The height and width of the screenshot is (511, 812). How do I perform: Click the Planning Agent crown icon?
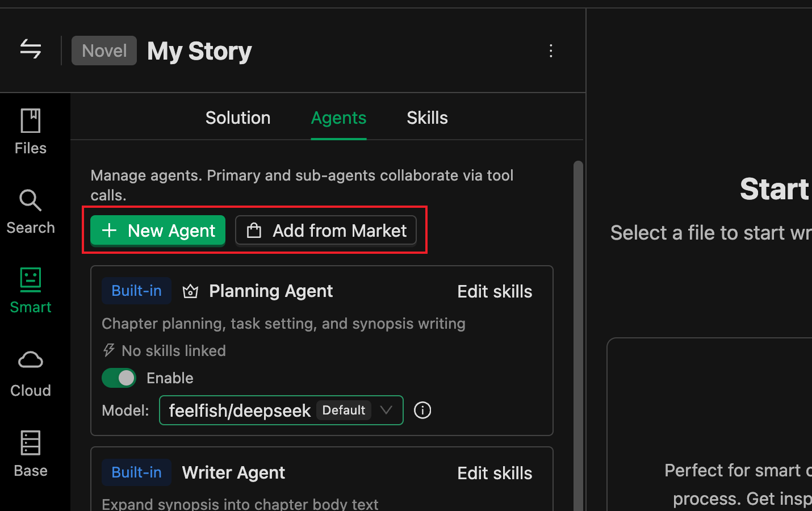click(190, 291)
